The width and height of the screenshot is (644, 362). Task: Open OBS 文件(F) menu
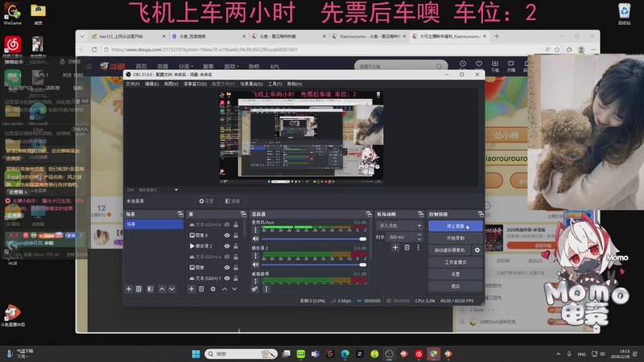pyautogui.click(x=133, y=84)
